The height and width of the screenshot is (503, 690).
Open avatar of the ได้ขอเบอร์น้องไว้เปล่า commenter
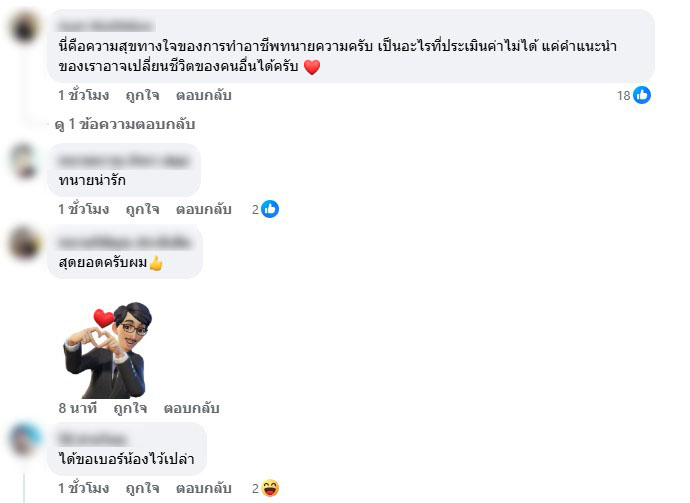pos(25,440)
